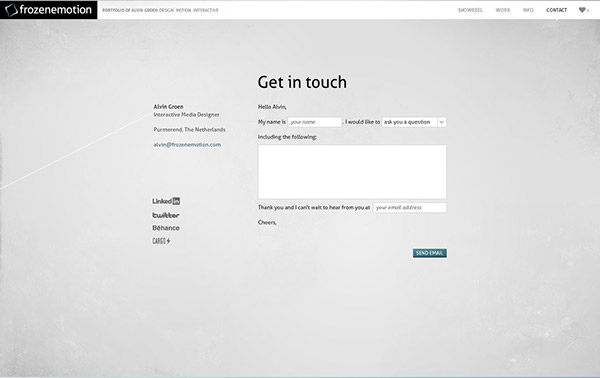Click the frozenemotion logo
The image size is (600, 378).
pyautogui.click(x=49, y=10)
